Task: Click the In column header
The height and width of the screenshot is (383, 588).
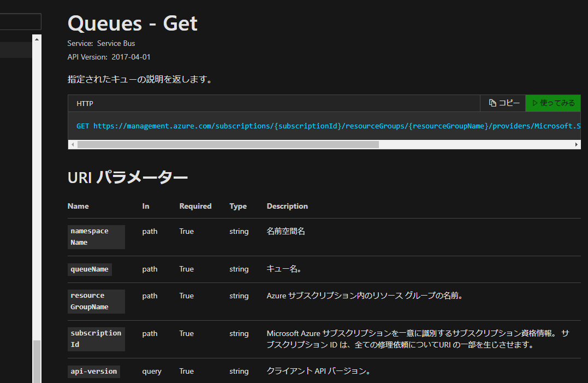Action: [x=146, y=207]
